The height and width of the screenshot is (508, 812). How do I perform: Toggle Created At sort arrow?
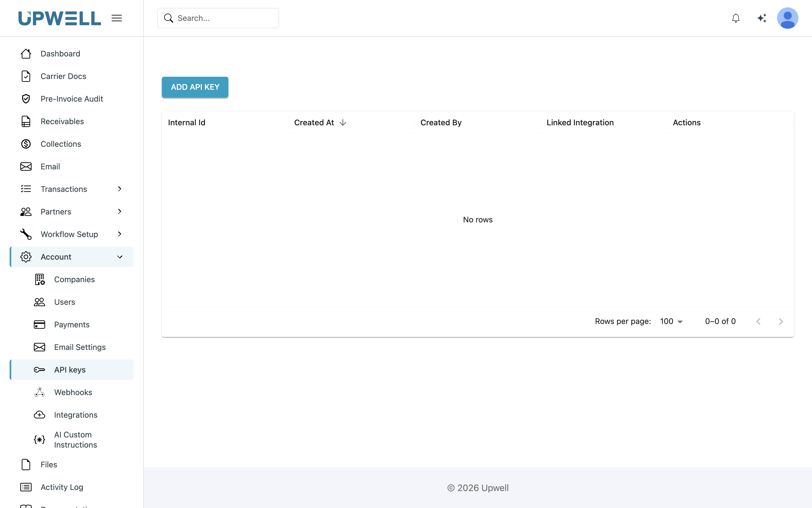[x=343, y=123]
